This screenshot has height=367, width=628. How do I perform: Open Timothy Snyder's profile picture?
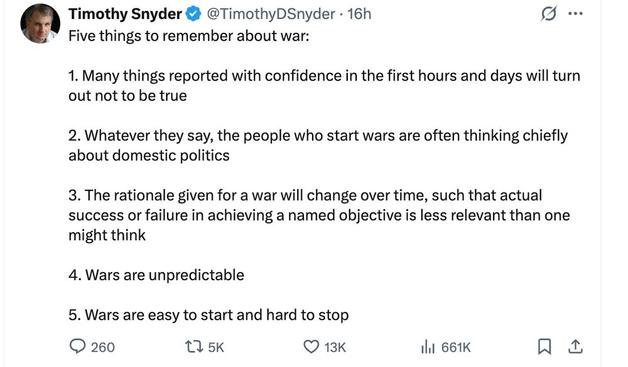40,23
